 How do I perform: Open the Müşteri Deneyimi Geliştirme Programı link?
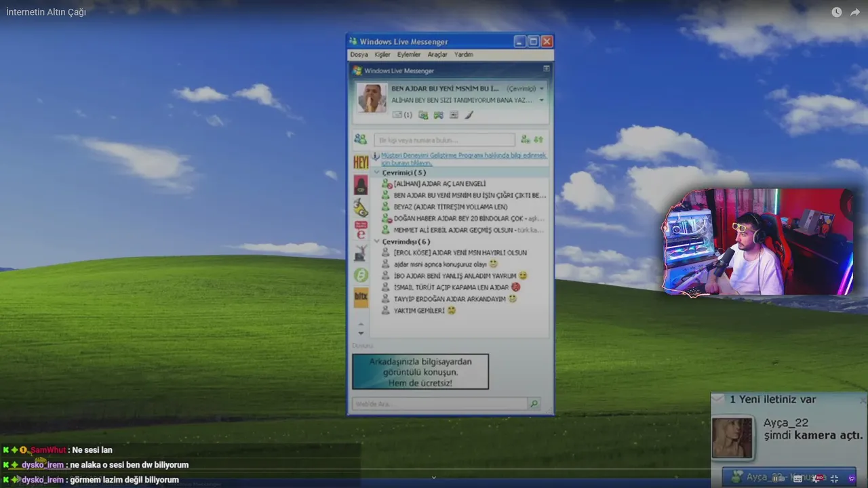[x=463, y=159]
